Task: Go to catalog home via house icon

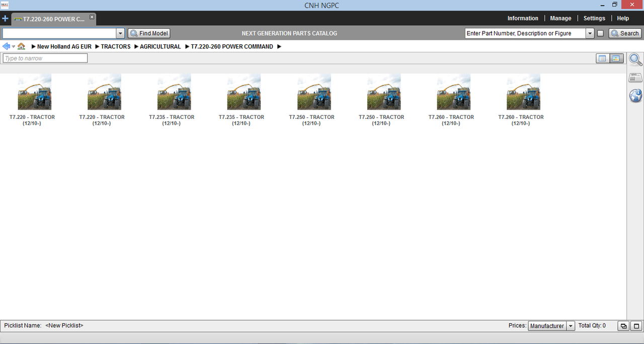Action: tap(21, 46)
